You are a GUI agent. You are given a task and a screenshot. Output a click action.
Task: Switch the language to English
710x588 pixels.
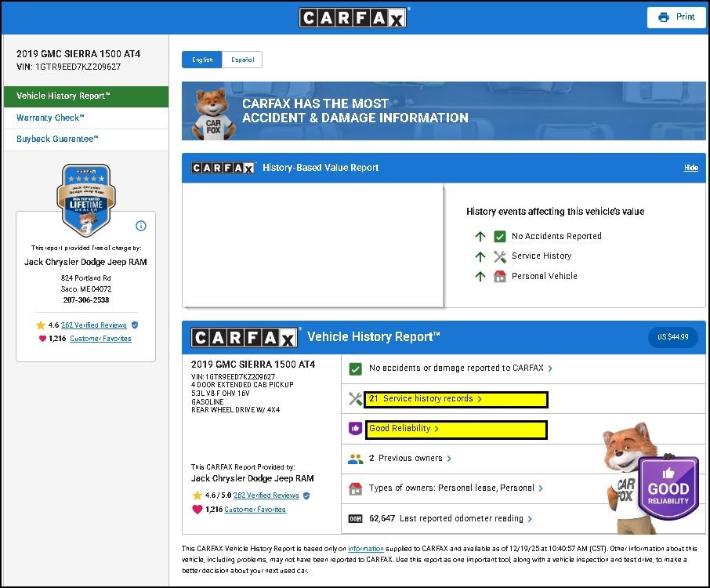tap(201, 60)
